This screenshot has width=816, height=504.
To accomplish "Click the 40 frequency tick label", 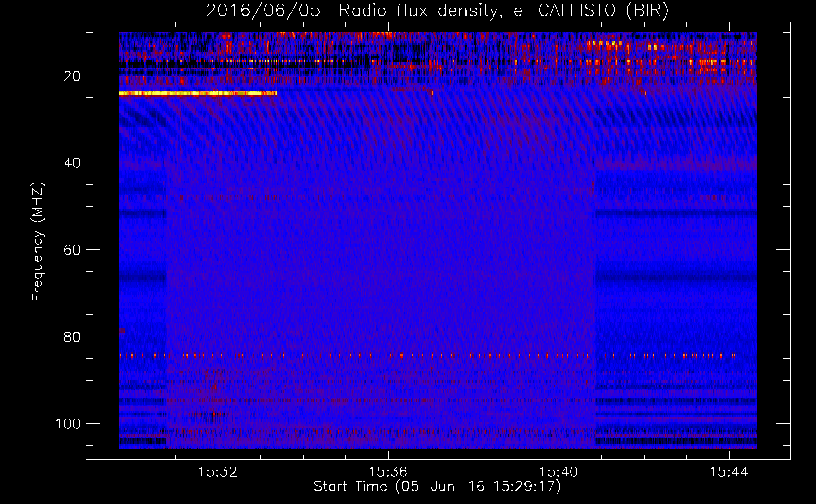I will [x=73, y=163].
